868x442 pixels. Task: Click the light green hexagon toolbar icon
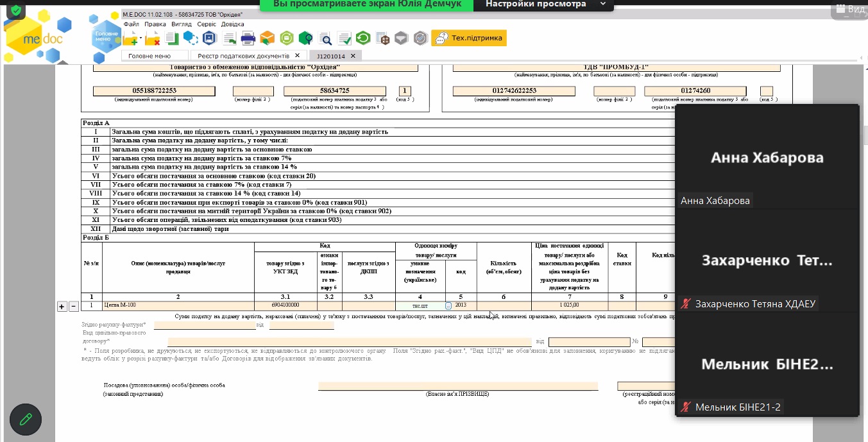287,38
